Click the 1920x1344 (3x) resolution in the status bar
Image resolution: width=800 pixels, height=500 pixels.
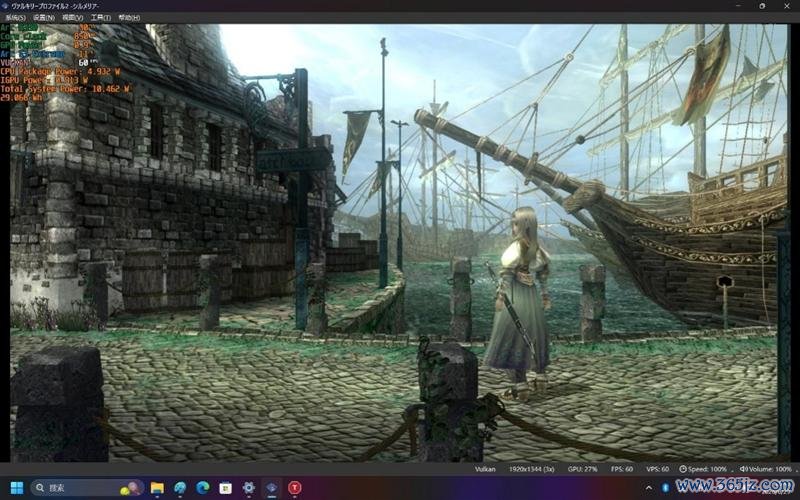pos(532,469)
